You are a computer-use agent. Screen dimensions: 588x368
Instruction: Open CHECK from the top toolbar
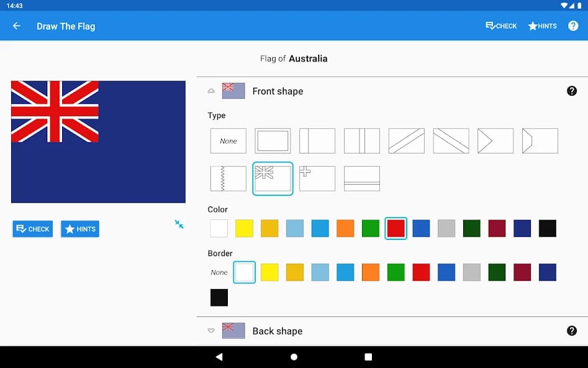coord(500,25)
